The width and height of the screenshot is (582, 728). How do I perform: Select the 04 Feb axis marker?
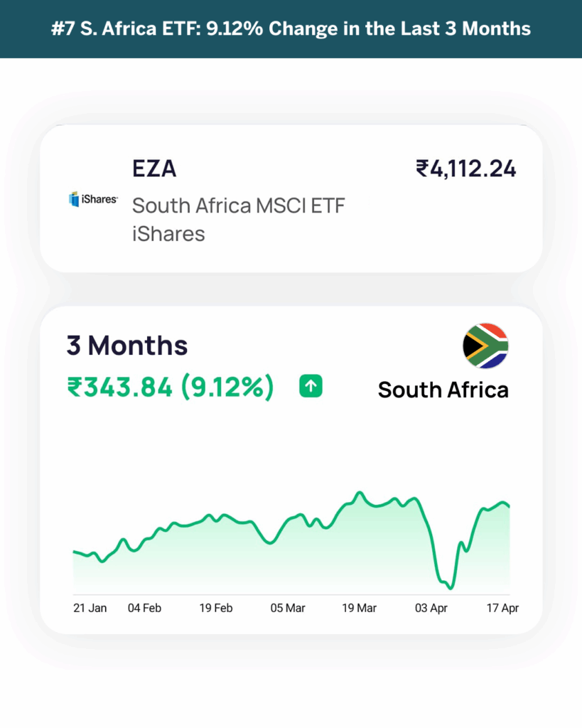144,609
